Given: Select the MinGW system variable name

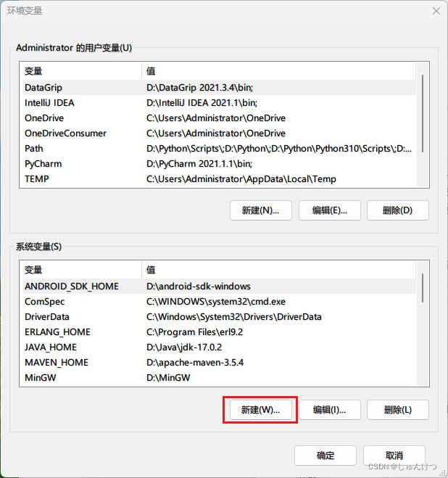Looking at the screenshot, I should coord(40,378).
